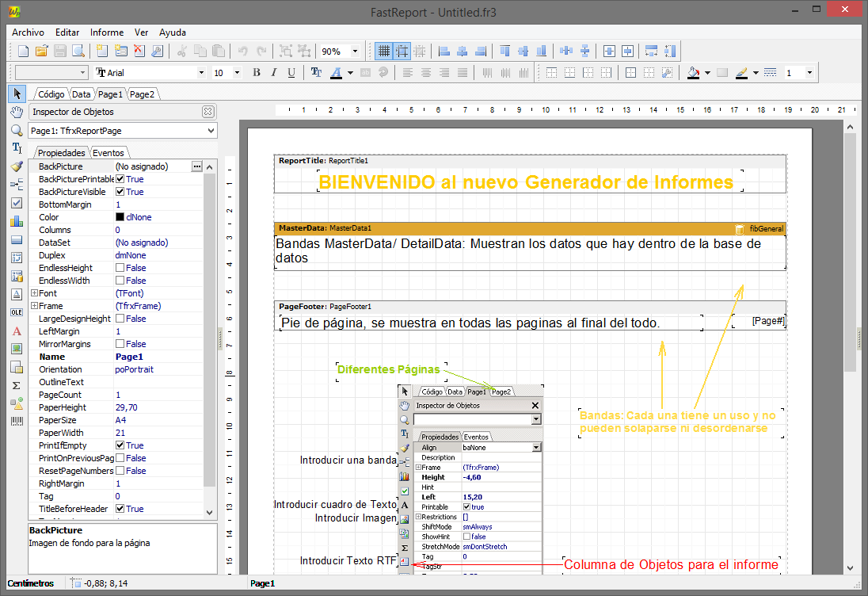Screen dimensions: 868x596
Task: Enable the EndlessHeight checkbox
Action: pyautogui.click(x=120, y=268)
